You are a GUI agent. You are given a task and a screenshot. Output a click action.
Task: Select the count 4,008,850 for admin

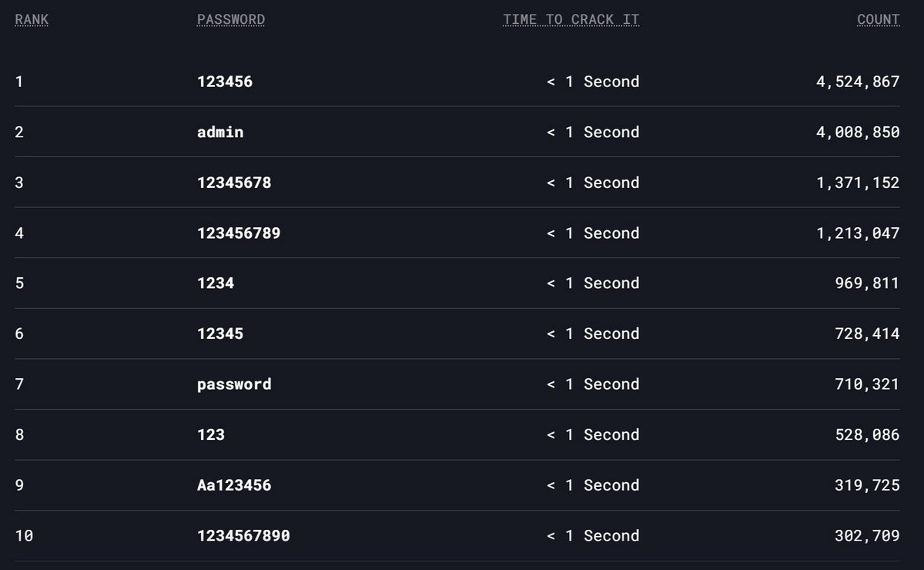pyautogui.click(x=858, y=132)
